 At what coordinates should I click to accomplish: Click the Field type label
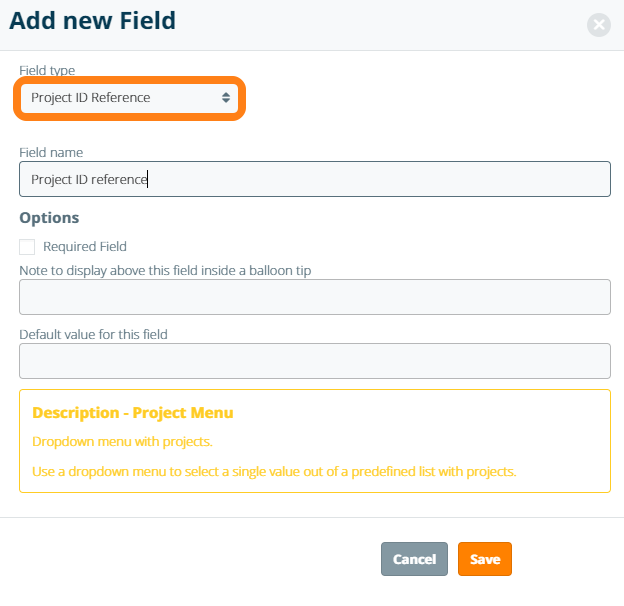click(x=47, y=70)
